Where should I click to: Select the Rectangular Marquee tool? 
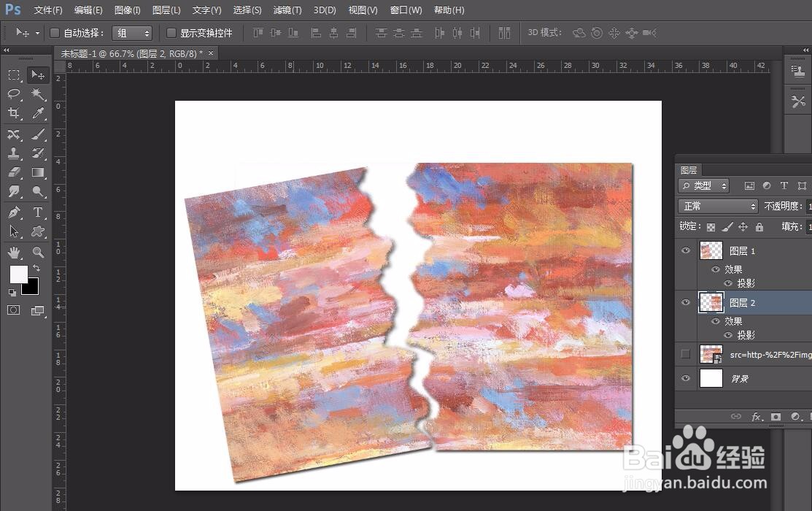coord(14,76)
